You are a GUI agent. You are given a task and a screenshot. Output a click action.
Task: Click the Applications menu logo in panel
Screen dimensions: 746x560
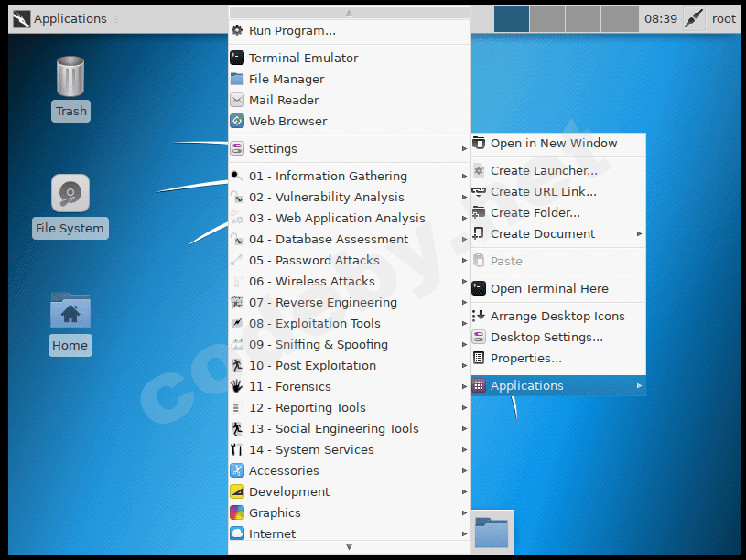point(21,19)
